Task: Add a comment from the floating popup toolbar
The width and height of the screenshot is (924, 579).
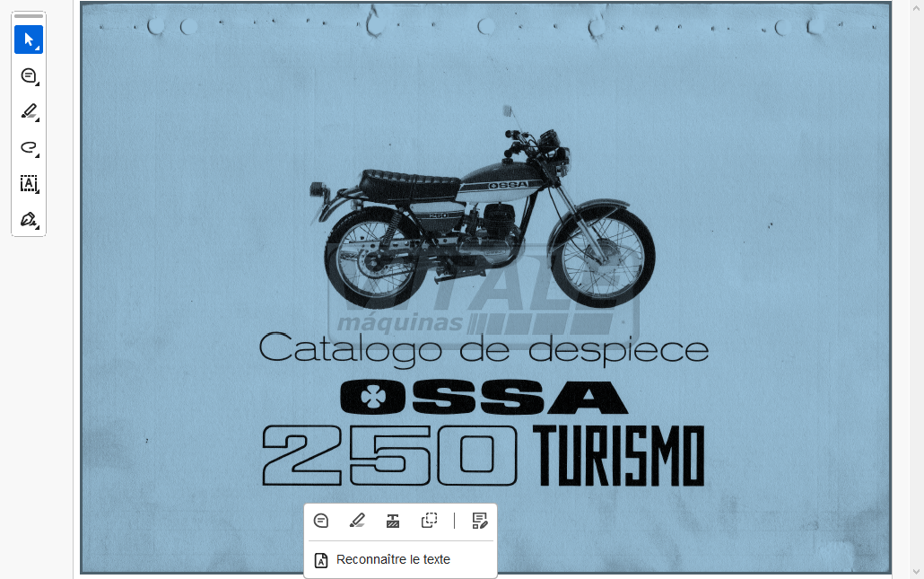Action: (321, 521)
